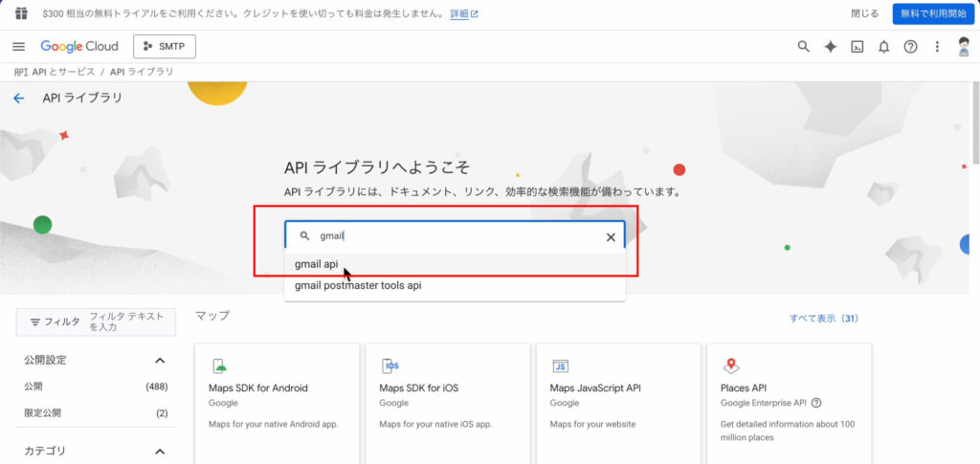Open the Maps JavaScript API card
Image resolution: width=980 pixels, height=464 pixels.
618,404
